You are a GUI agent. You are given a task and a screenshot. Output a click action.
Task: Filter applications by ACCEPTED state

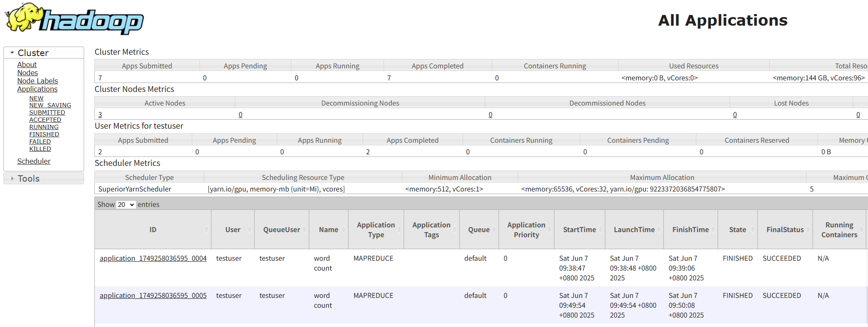coord(45,120)
